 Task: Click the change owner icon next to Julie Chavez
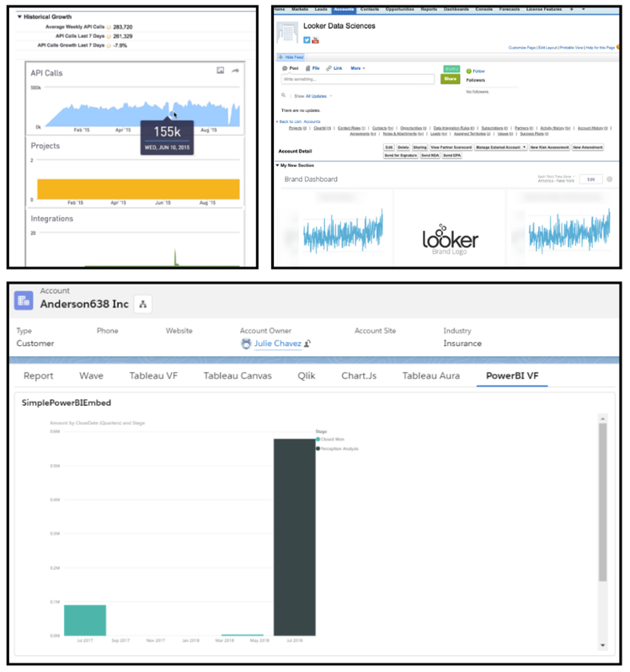[x=308, y=344]
